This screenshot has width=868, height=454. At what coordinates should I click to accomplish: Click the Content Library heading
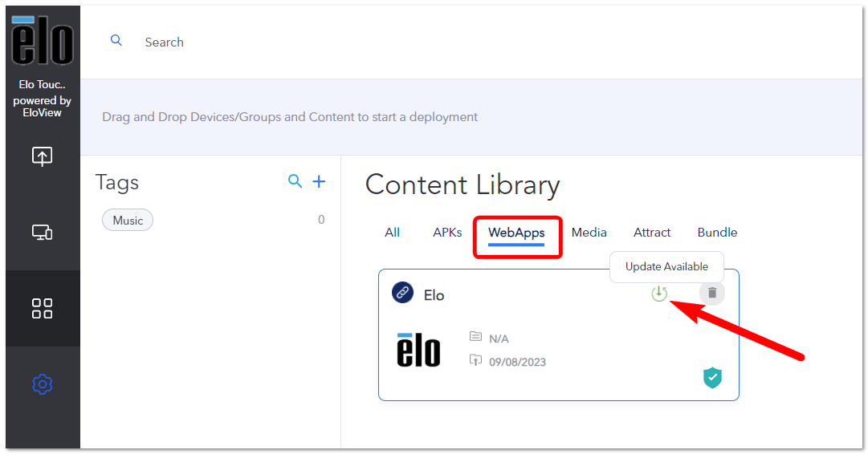463,184
